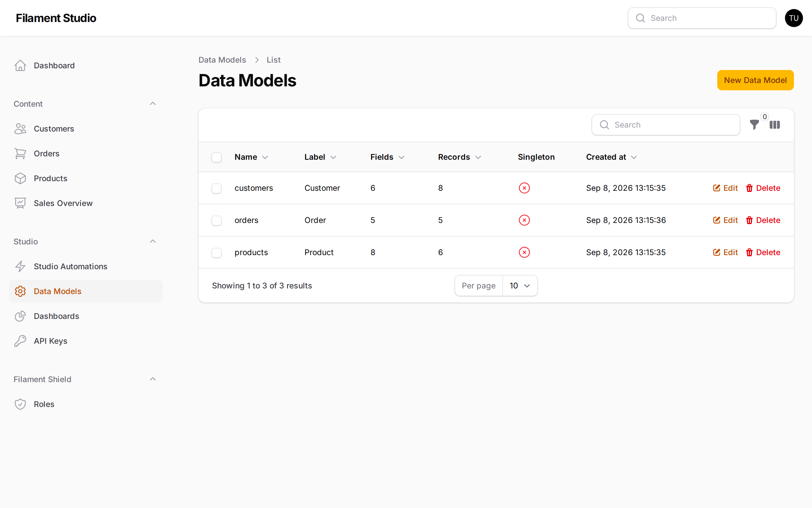Focus the global Search field
Screen dimensions: 812x508
[701, 18]
